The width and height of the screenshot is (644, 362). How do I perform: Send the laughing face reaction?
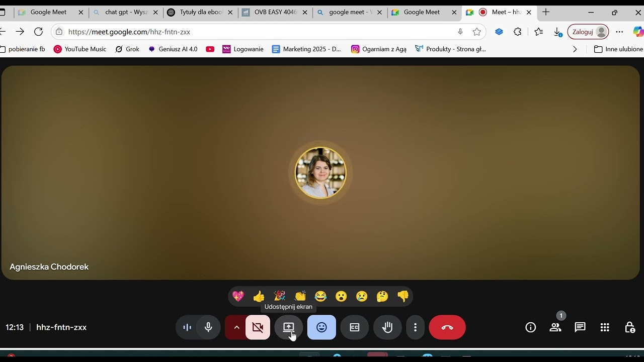point(320,296)
